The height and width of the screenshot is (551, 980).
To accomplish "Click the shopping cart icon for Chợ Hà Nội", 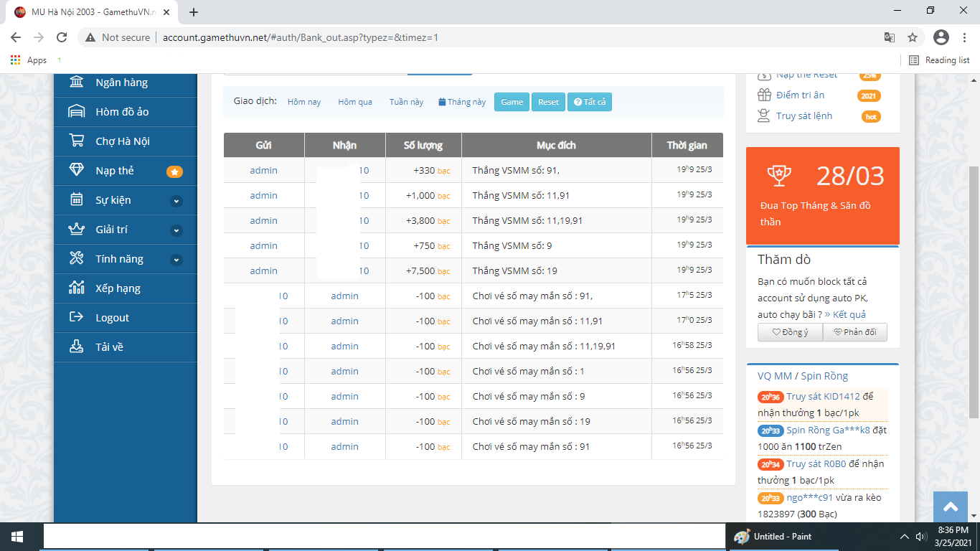I will (76, 141).
